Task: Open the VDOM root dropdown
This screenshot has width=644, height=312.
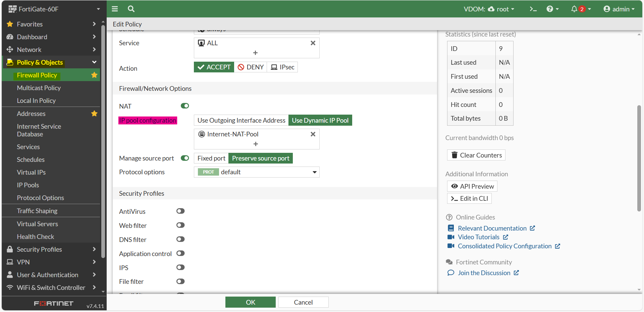Action: point(501,9)
